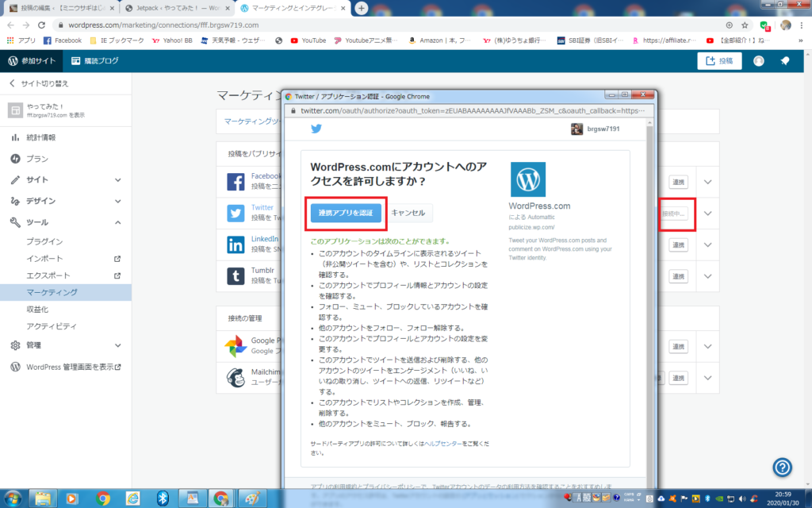Open the 購読ブログ reader tab
This screenshot has height=508, width=812.
click(x=95, y=61)
